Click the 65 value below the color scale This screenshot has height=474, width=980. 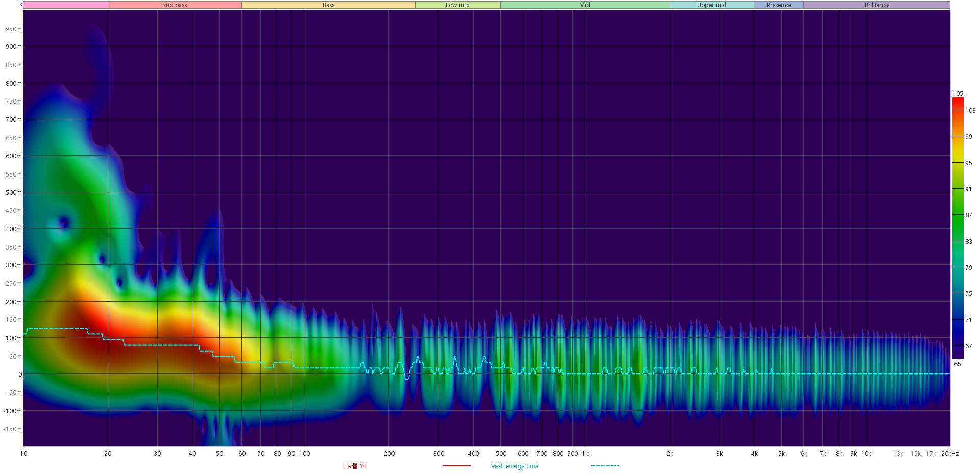pyautogui.click(x=958, y=364)
